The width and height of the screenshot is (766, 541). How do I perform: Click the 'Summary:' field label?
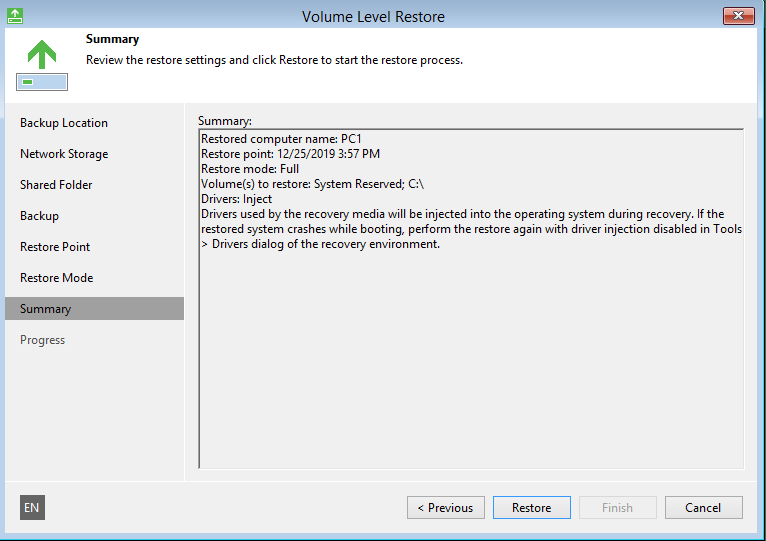pyautogui.click(x=225, y=121)
